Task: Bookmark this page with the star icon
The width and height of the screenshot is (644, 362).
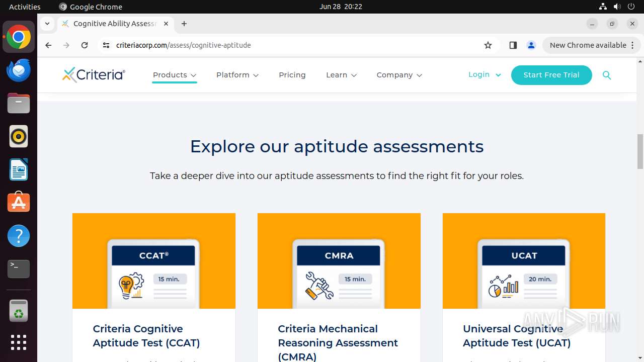Action: pyautogui.click(x=488, y=45)
